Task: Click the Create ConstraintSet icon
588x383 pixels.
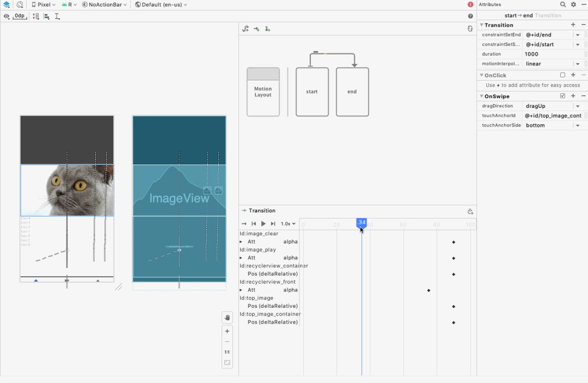Action: (x=246, y=29)
